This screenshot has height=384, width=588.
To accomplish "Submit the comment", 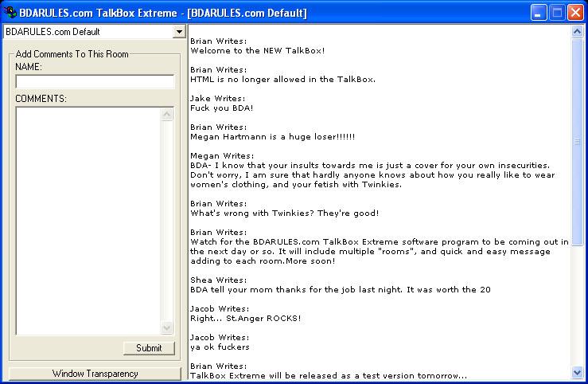I will click(149, 348).
